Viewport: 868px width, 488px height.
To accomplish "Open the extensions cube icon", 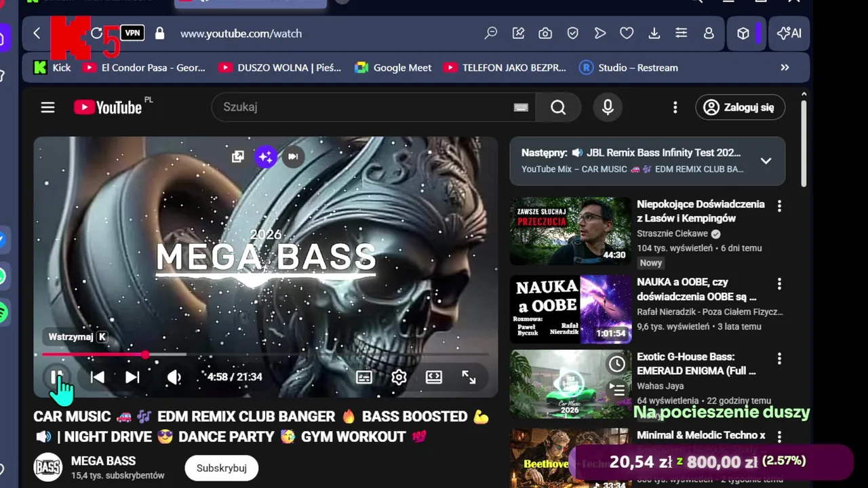I will (x=743, y=33).
